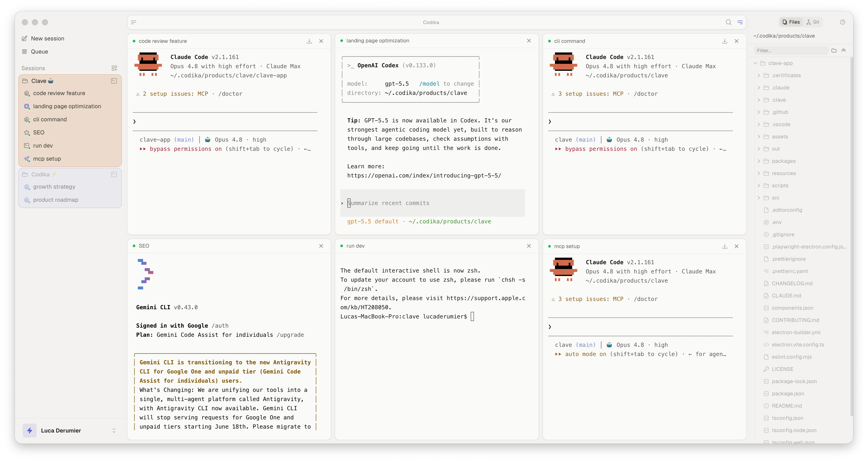Image resolution: width=868 pixels, height=462 pixels.
Task: Open the growth strategy session
Action: point(70,187)
